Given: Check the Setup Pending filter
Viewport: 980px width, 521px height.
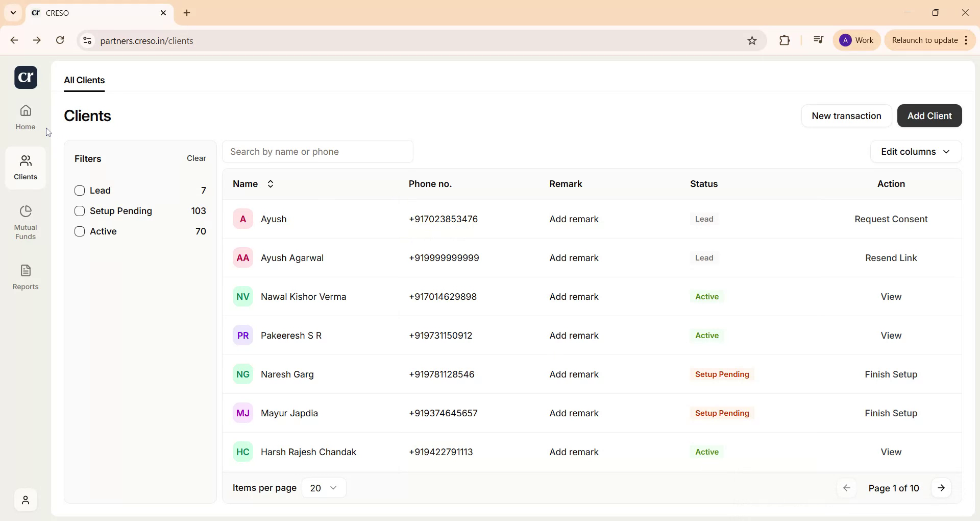Looking at the screenshot, I should pyautogui.click(x=80, y=210).
